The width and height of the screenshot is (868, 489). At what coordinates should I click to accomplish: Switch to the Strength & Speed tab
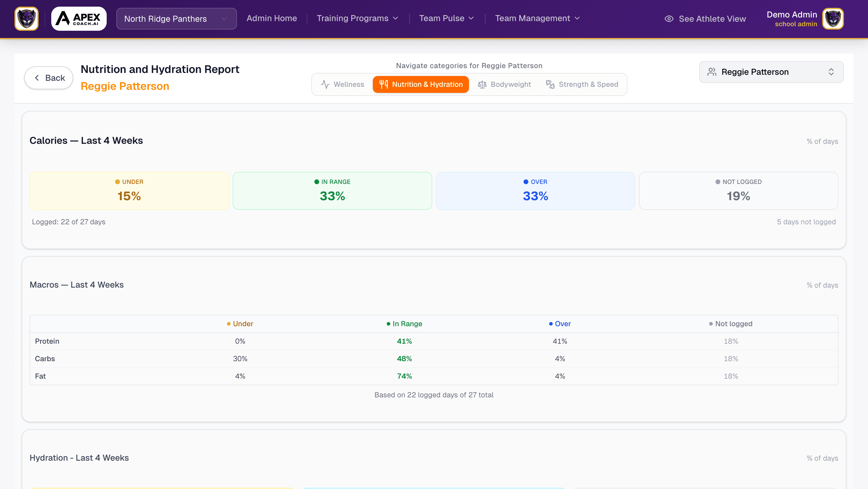click(x=582, y=84)
